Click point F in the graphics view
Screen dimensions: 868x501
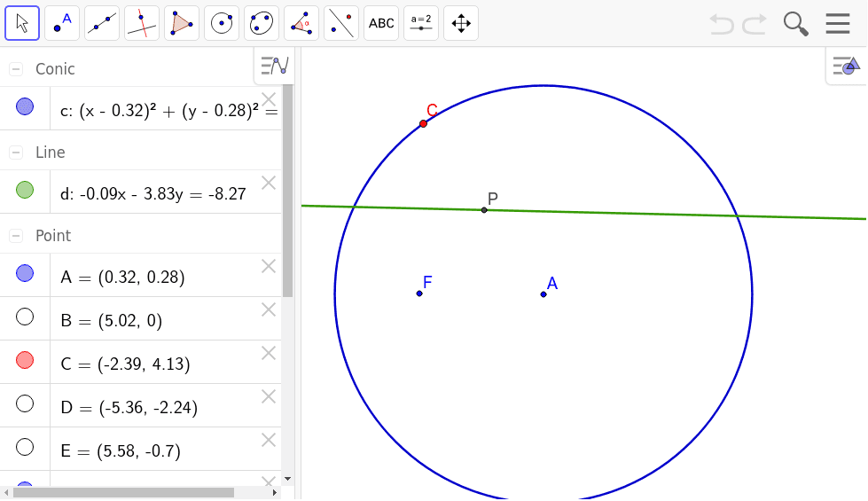(419, 294)
